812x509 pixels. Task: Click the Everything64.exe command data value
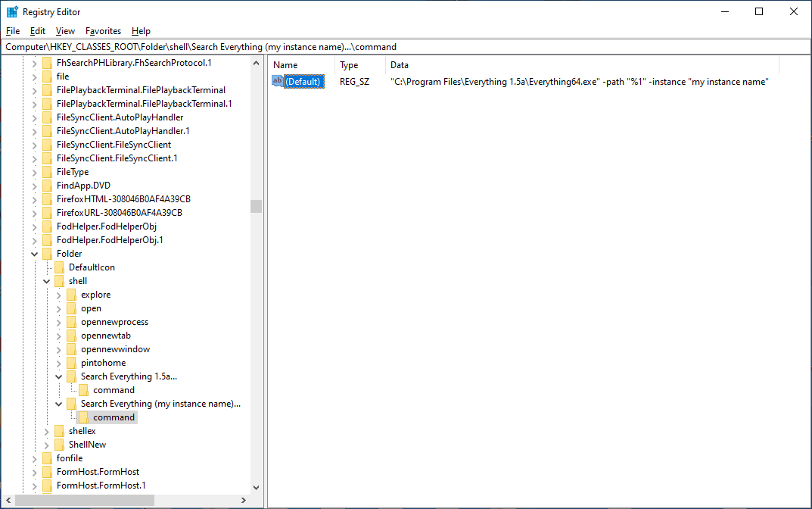coord(580,81)
